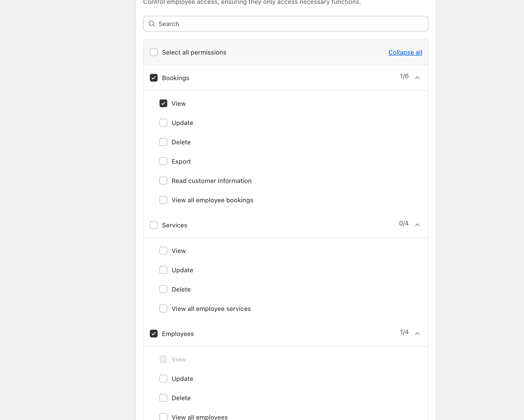Enable Services Delete permission

click(x=163, y=289)
